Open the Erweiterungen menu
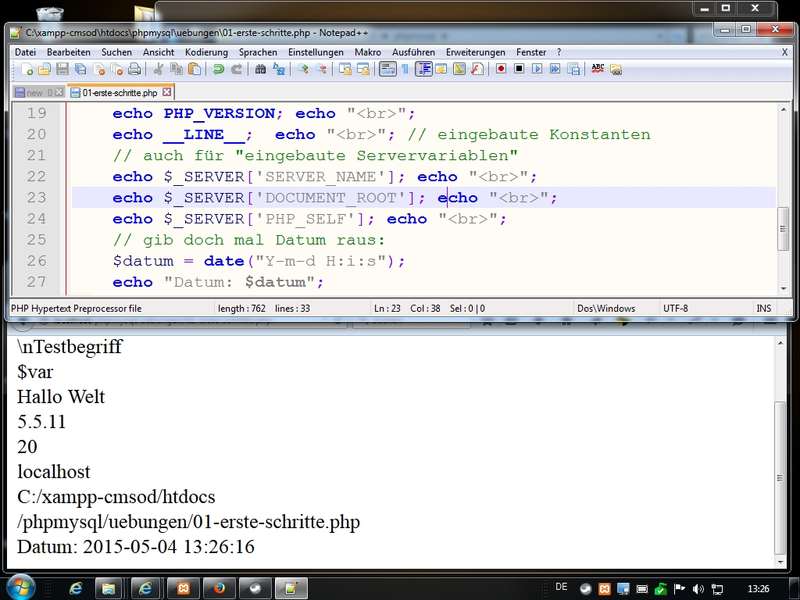Viewport: 800px width, 600px height. (475, 52)
